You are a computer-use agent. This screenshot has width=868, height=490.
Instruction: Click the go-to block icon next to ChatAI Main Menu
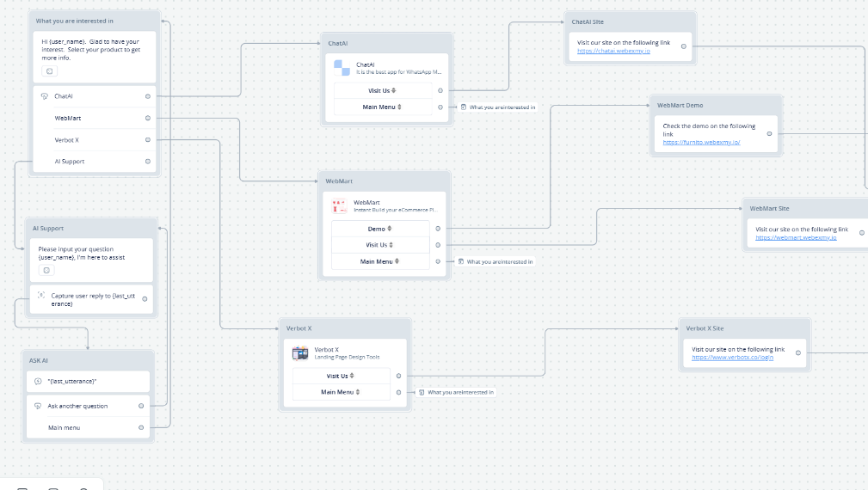click(x=464, y=107)
